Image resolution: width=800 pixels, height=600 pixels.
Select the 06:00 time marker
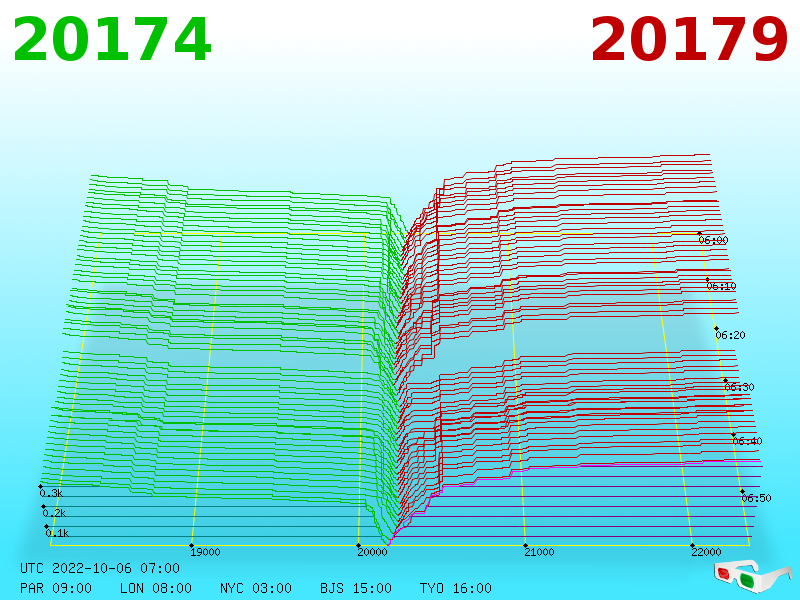point(713,240)
